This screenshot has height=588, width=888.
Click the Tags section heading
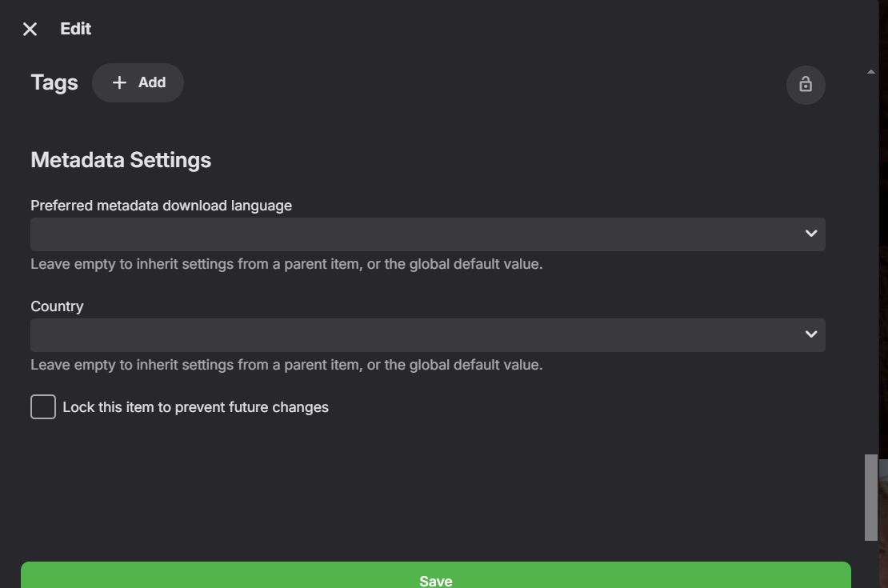coord(54,82)
